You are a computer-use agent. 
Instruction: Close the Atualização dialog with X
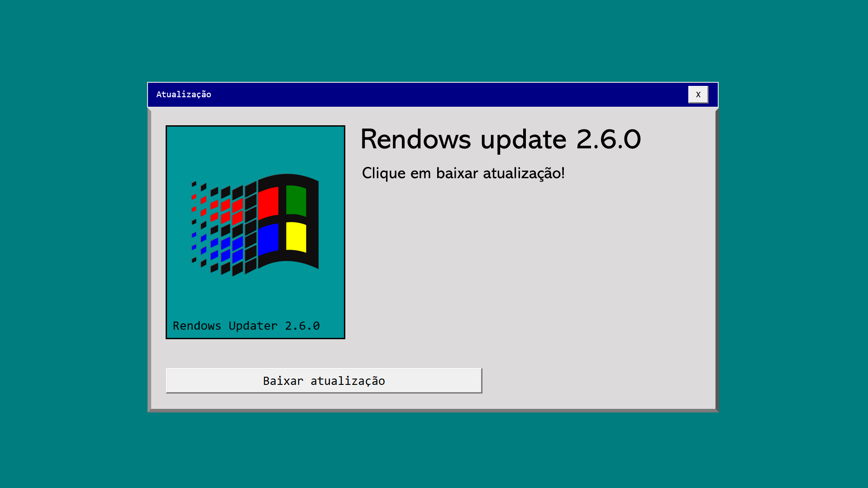point(698,95)
